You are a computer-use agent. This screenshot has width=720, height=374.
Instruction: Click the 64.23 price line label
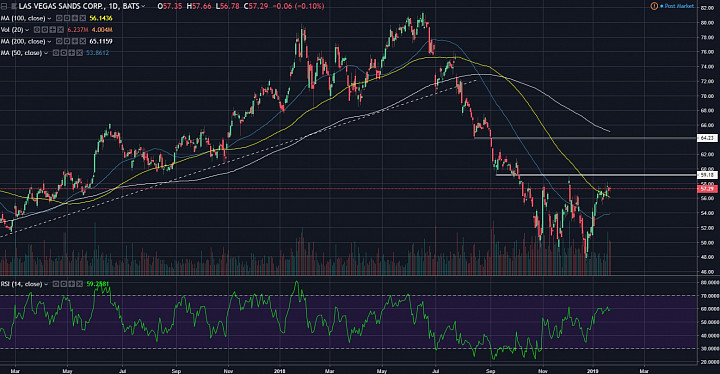tap(707, 138)
